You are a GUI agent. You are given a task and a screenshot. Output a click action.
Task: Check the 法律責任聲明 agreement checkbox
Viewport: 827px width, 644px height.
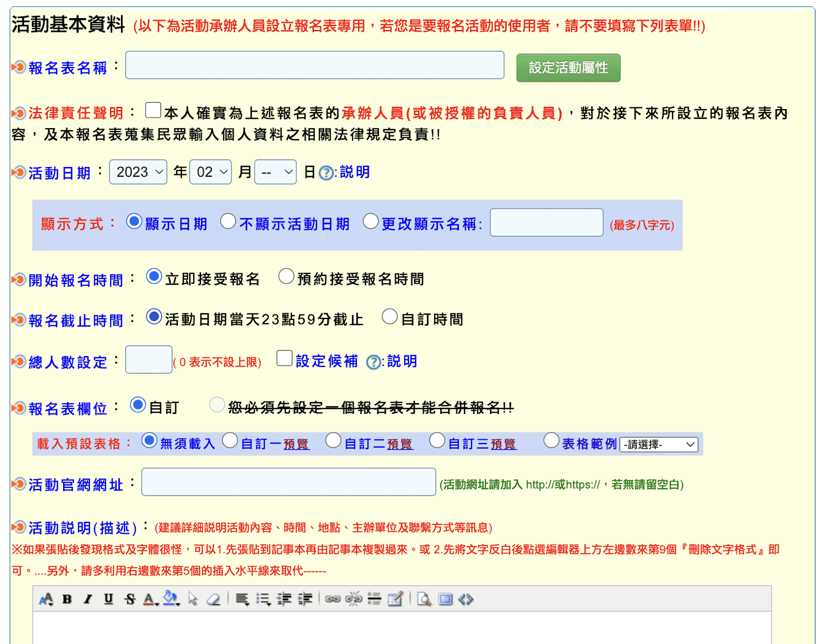click(x=153, y=110)
